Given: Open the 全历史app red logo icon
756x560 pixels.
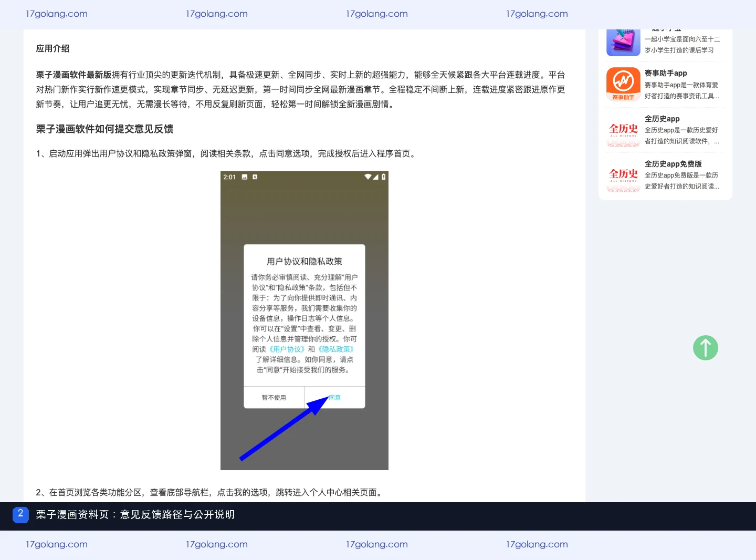Looking at the screenshot, I should [x=623, y=130].
